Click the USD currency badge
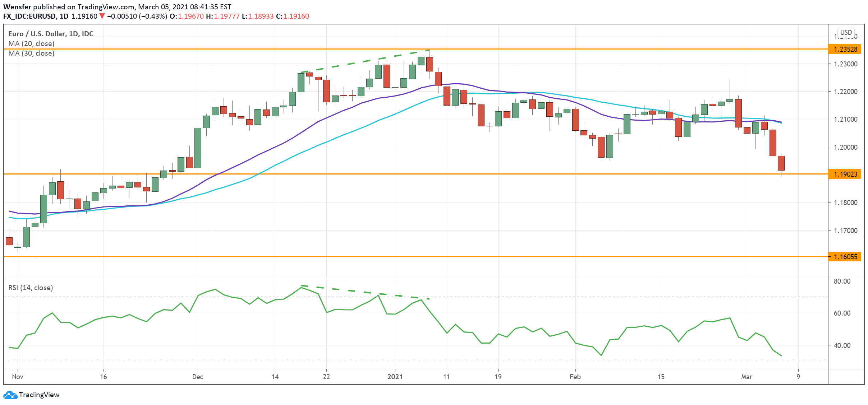 (x=846, y=32)
